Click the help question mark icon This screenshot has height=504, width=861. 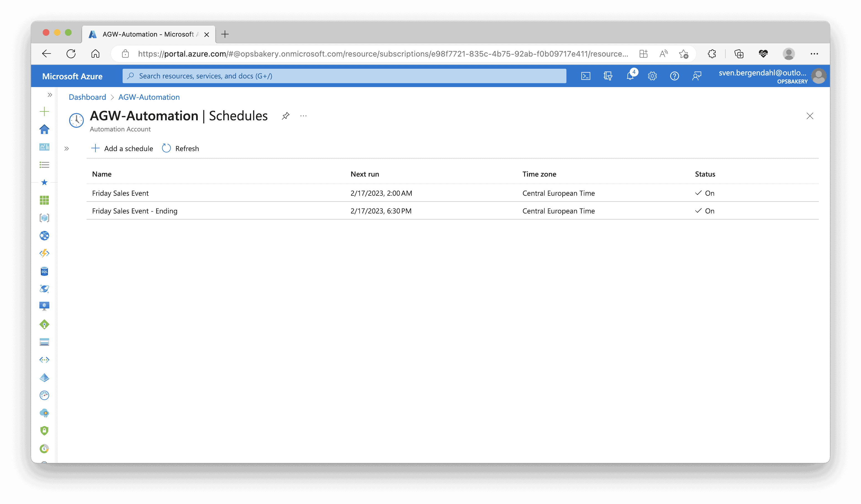674,76
